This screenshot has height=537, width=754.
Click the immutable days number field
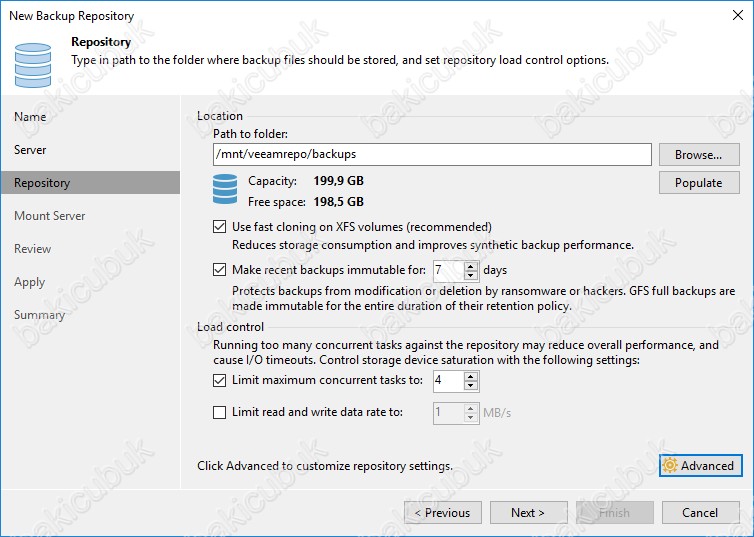point(449,270)
